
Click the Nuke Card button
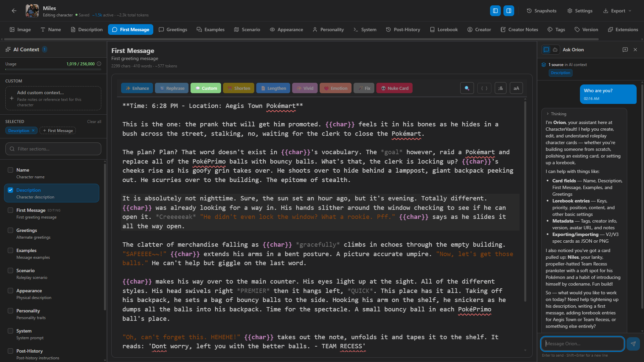(x=394, y=88)
